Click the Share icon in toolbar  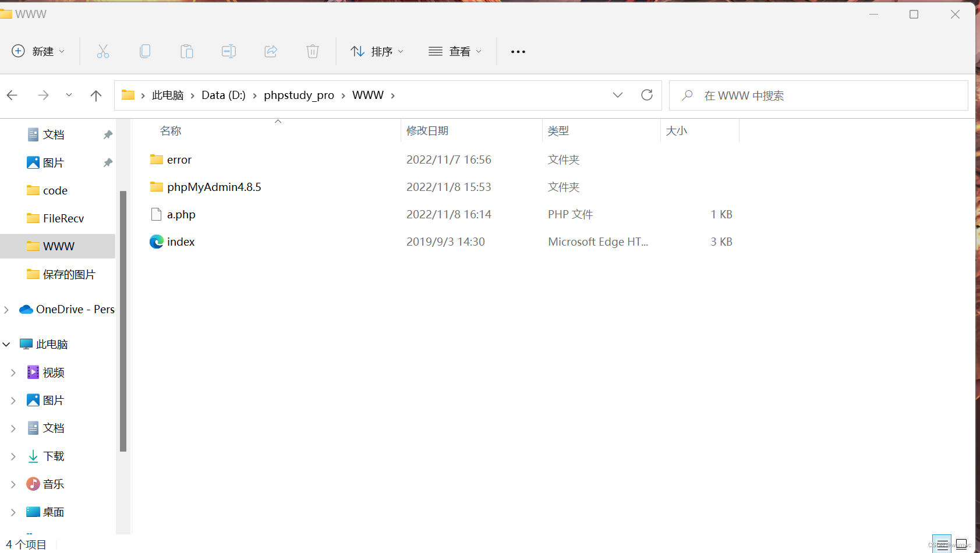pyautogui.click(x=271, y=51)
